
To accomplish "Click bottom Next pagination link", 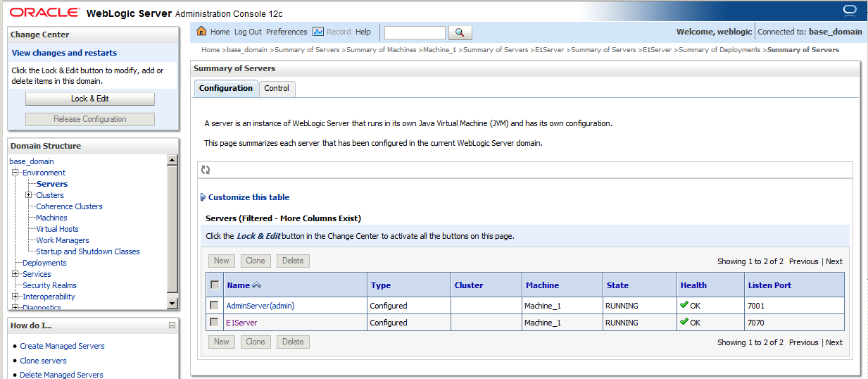I will [834, 342].
